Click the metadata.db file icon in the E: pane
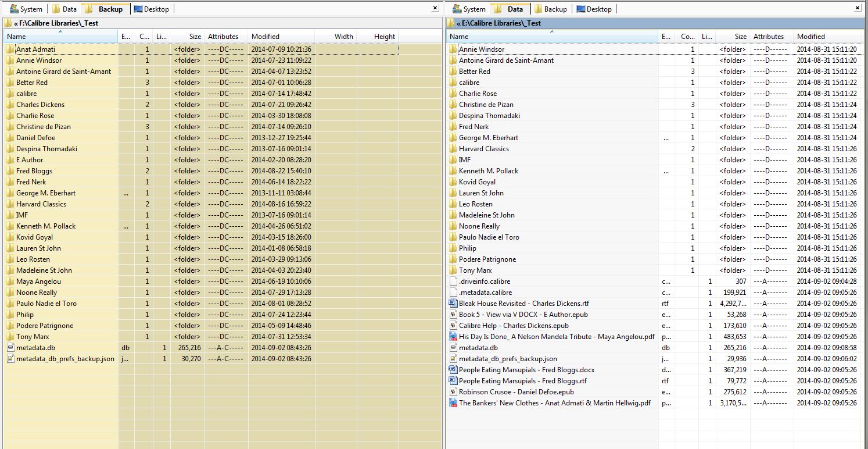868x449 pixels. 453,348
